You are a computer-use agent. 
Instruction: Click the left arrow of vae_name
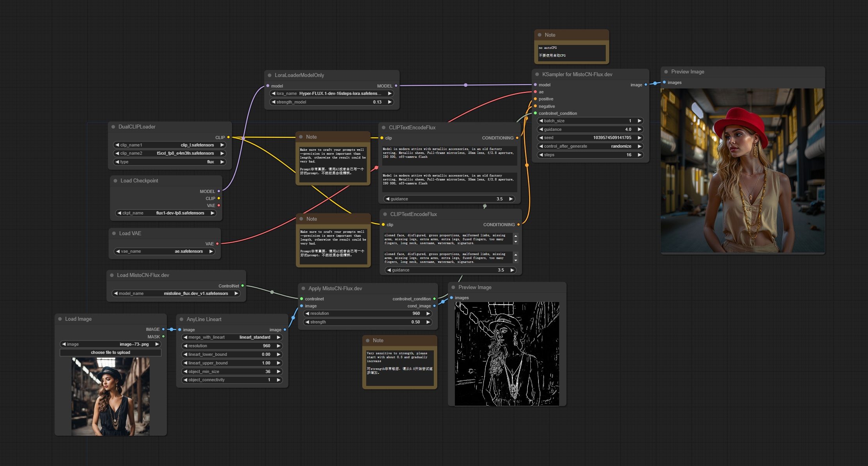pos(118,251)
